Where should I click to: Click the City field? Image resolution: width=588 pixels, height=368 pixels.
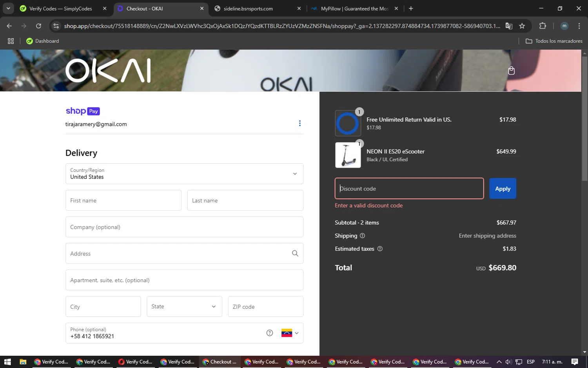103,306
